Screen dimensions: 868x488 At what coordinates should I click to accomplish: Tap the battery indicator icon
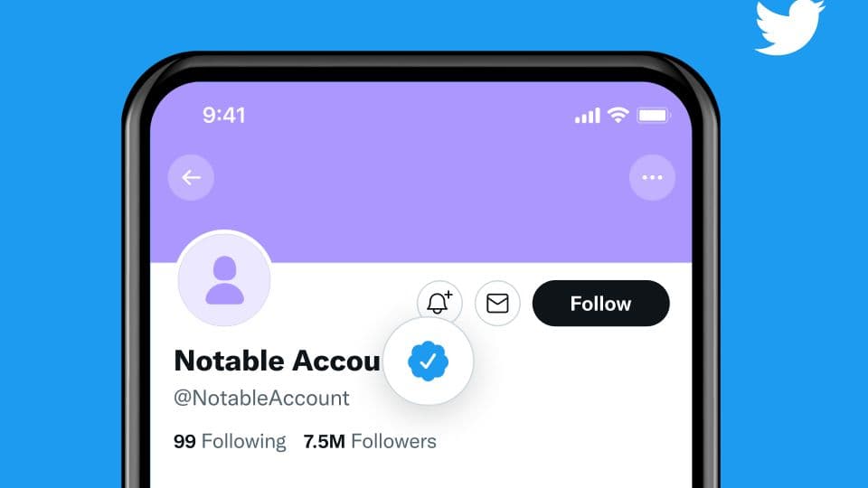[x=654, y=115]
